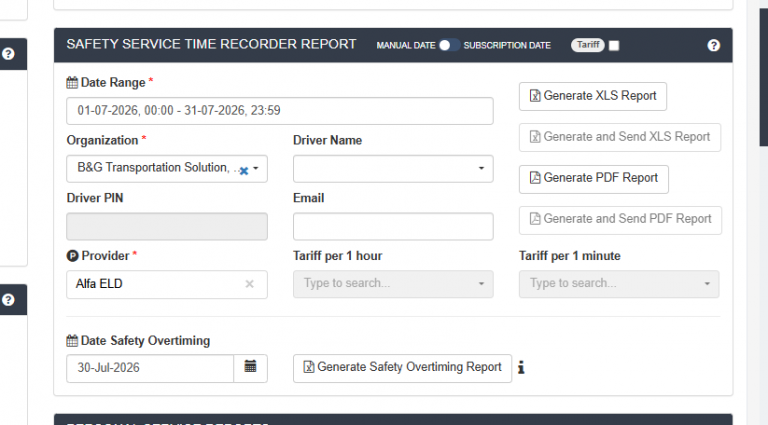The width and height of the screenshot is (768, 425).
Task: Click the Email input field
Action: [393, 226]
